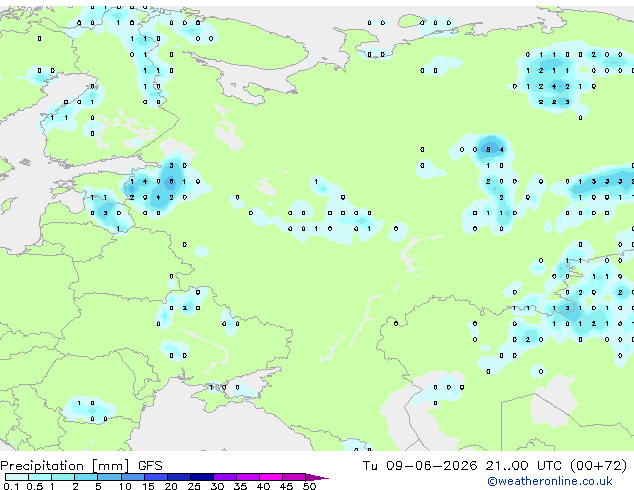Select the 2–5 mm legend swatch

click(86, 477)
